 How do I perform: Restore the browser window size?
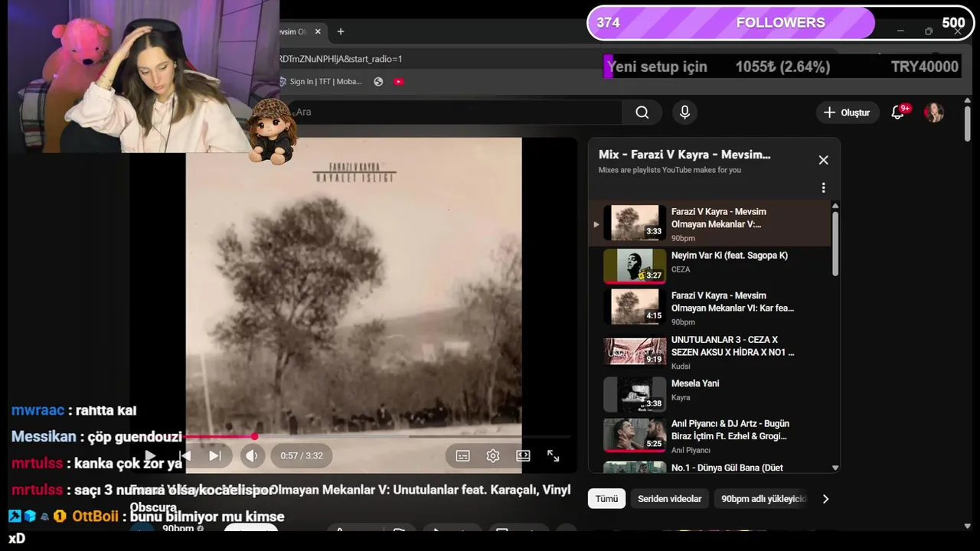coord(929,31)
